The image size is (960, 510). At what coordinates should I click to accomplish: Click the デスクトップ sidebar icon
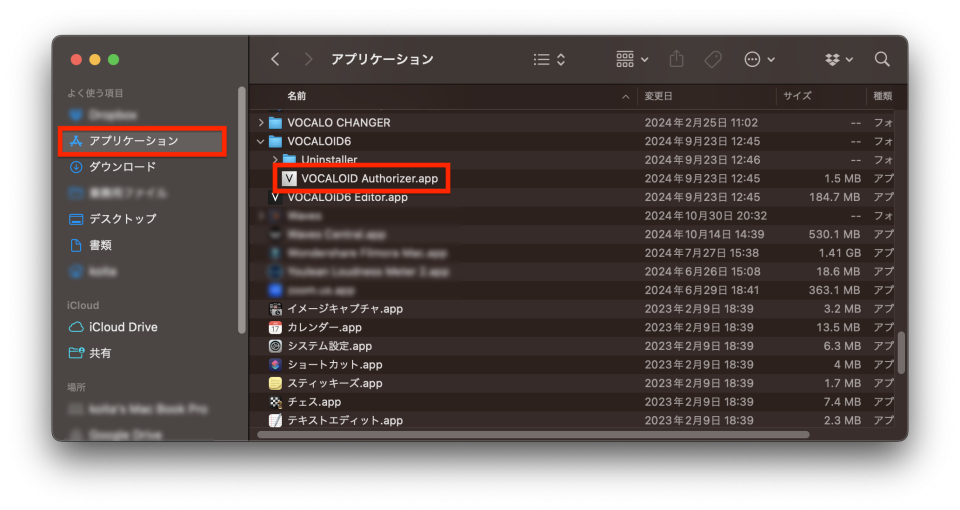click(76, 219)
